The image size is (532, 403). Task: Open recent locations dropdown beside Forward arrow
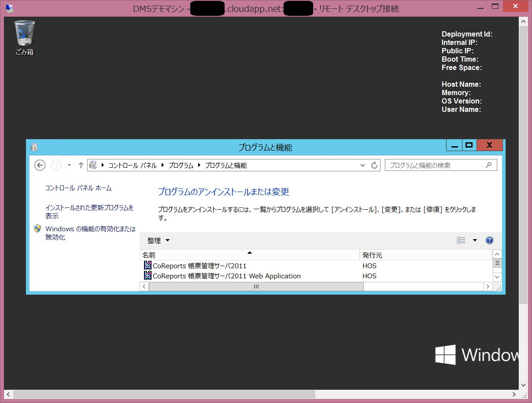pos(69,166)
